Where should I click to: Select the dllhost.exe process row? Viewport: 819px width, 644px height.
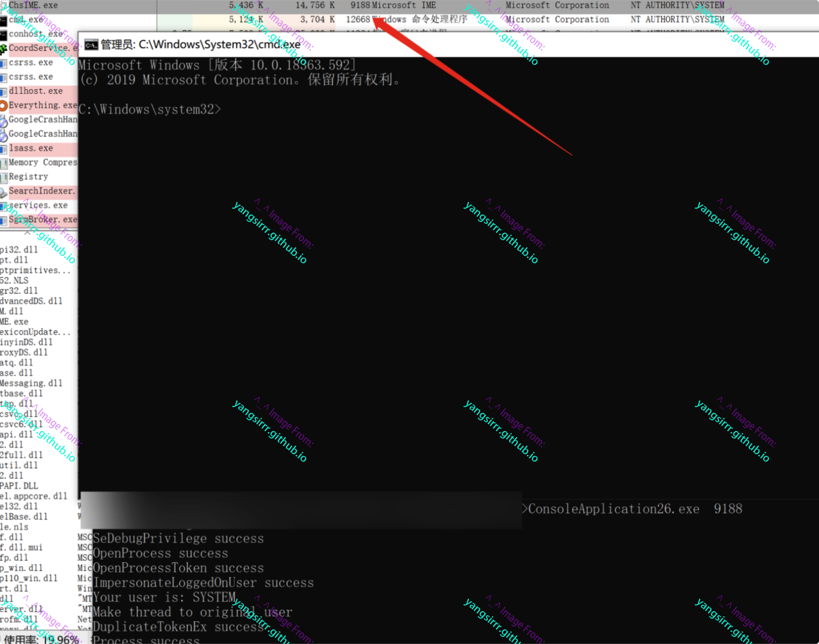pyautogui.click(x=36, y=91)
